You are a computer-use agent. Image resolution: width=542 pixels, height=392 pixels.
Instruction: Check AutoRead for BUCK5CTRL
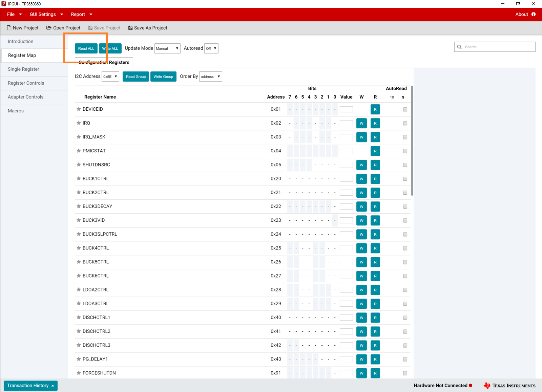(405, 262)
